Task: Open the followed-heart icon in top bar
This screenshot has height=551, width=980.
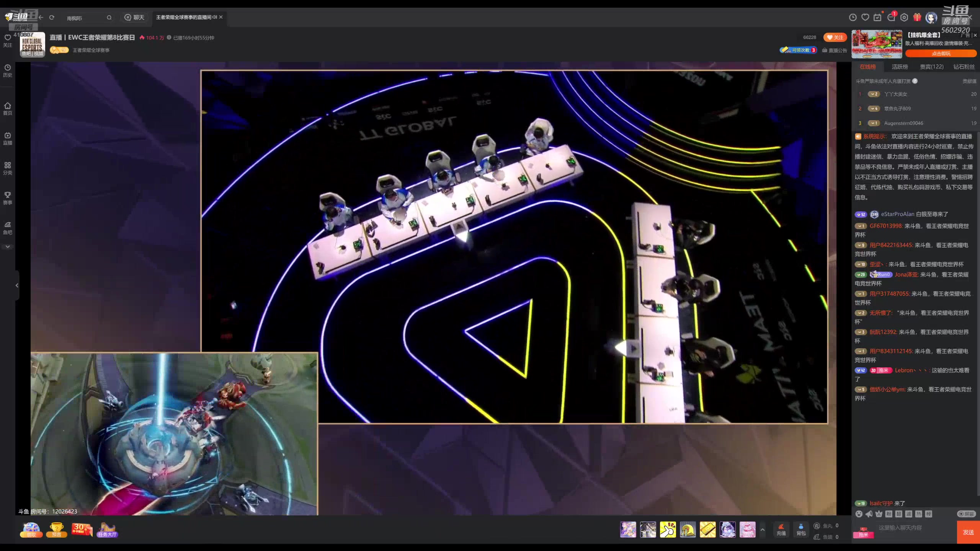Action: click(x=865, y=17)
